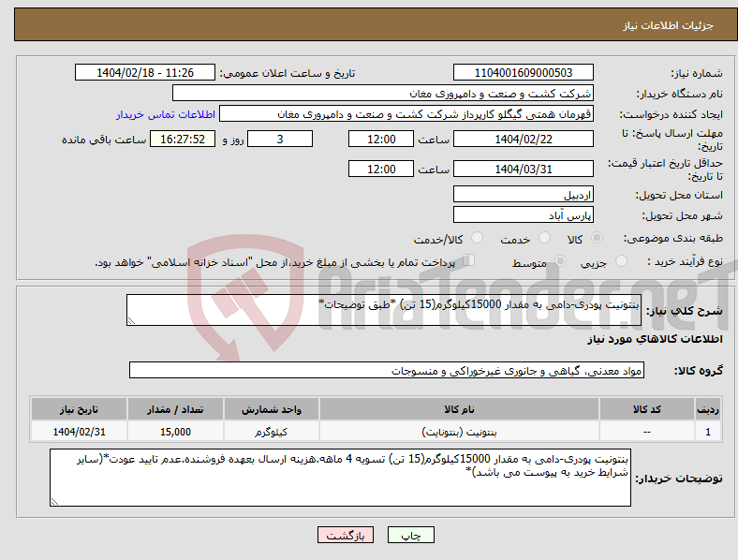Click the delivery city field پارس آباد

pyautogui.click(x=524, y=214)
